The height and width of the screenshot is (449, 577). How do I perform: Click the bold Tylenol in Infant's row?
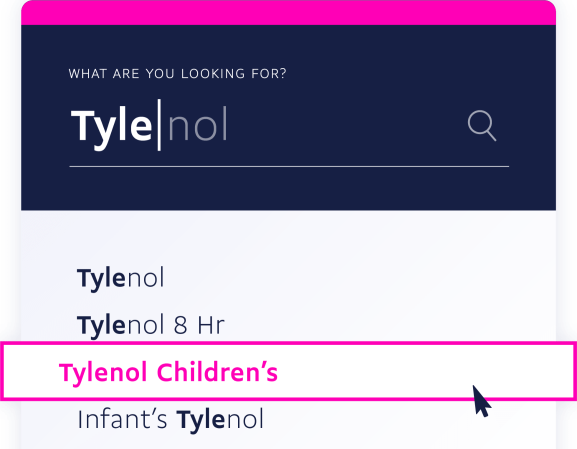[220, 420]
